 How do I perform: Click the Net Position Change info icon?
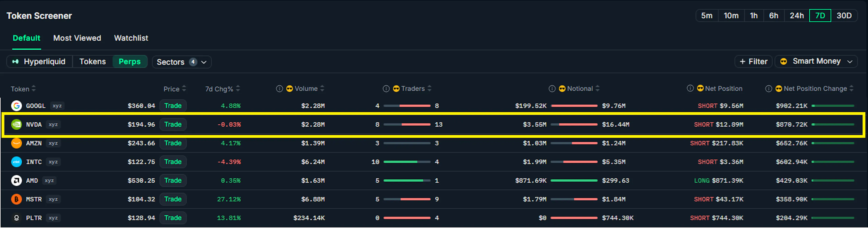[769, 89]
